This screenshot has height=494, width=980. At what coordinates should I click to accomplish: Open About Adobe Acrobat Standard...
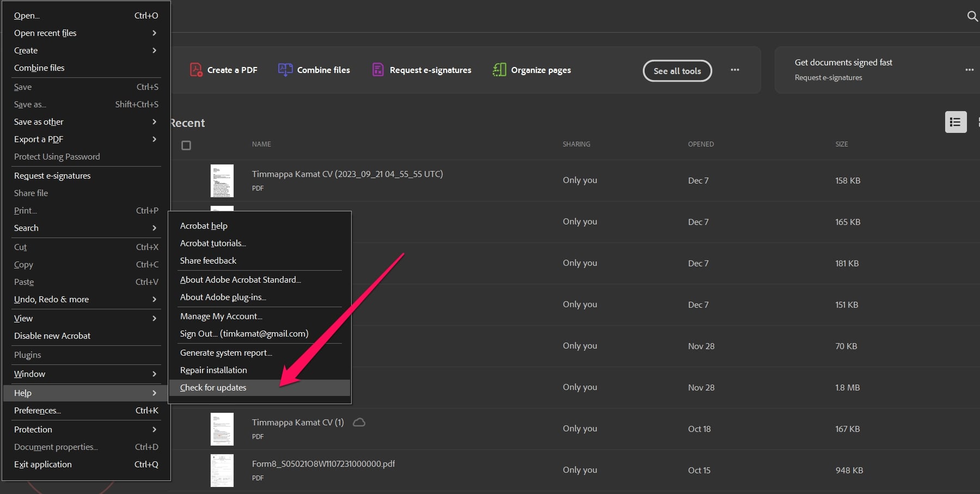click(260, 279)
